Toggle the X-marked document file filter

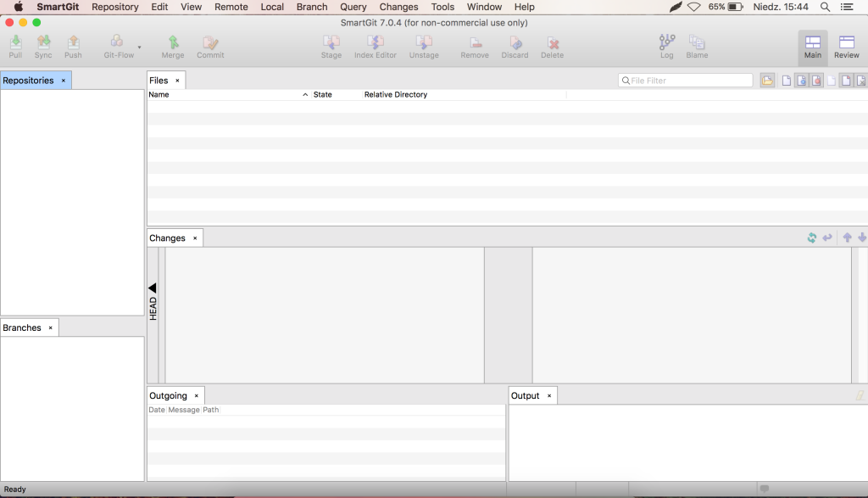[861, 81]
